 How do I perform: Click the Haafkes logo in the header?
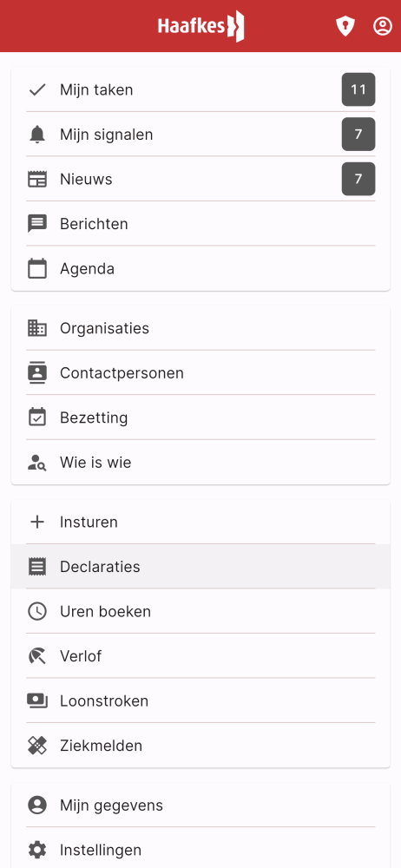click(200, 26)
